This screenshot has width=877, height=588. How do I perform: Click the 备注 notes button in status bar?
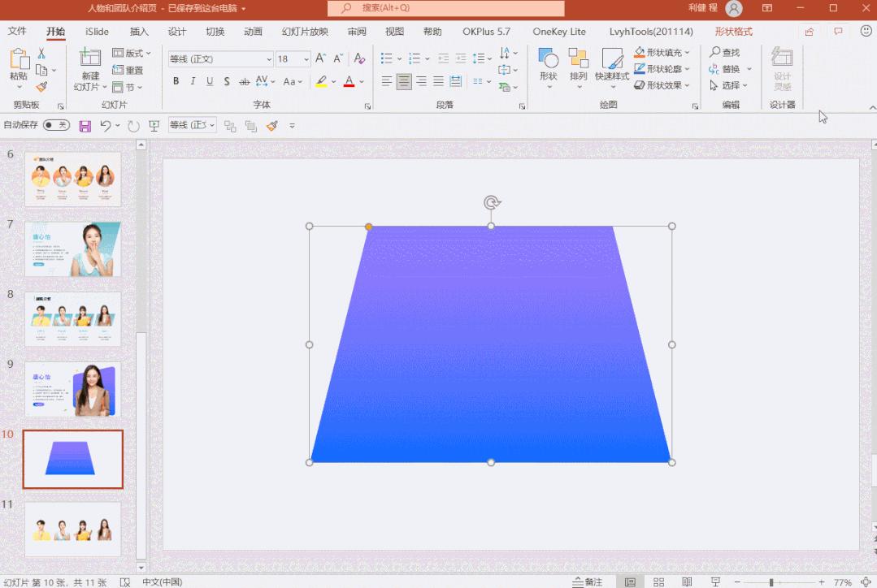coord(587,582)
